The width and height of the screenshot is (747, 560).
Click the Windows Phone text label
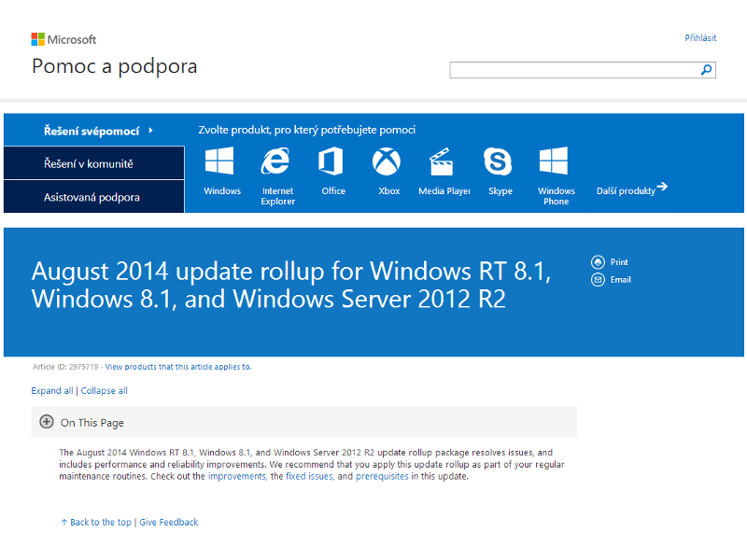(x=557, y=196)
